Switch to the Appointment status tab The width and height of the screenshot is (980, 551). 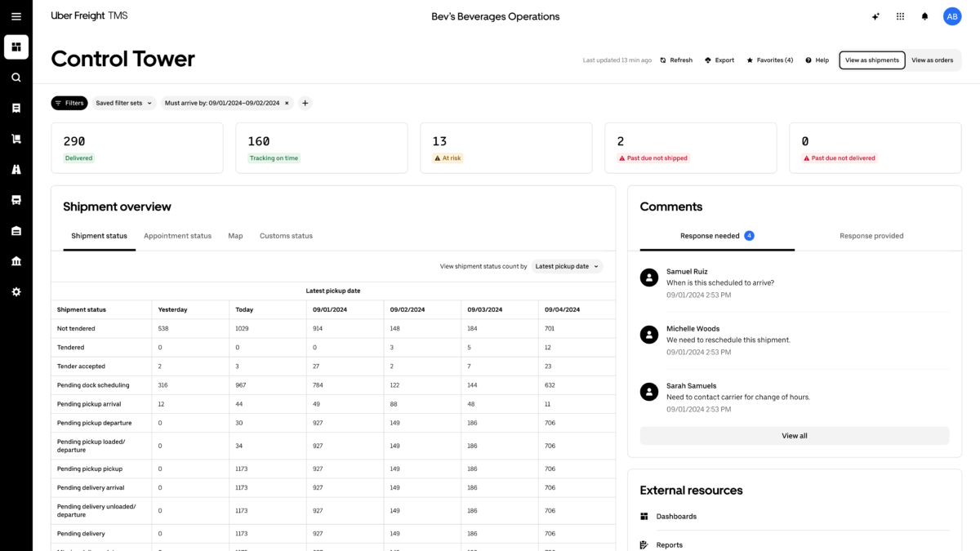(177, 236)
